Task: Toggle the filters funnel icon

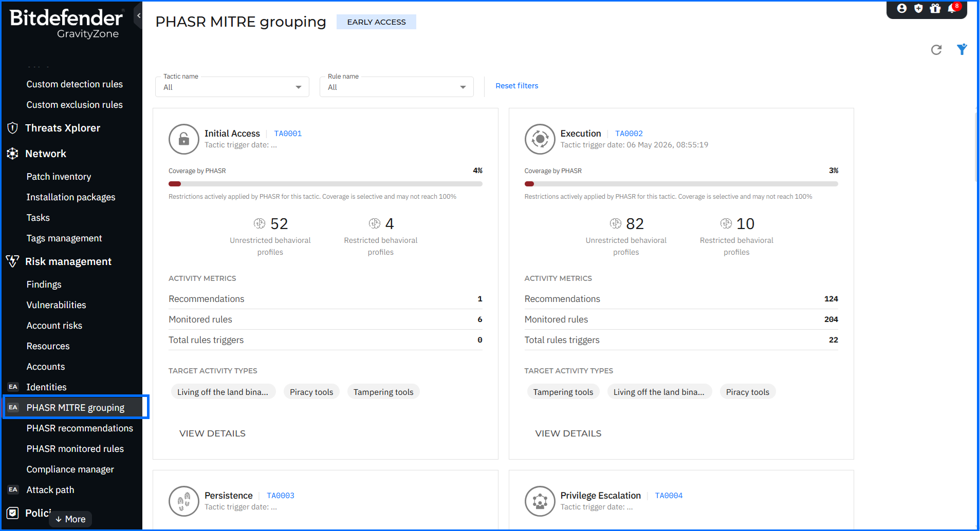Action: pyautogui.click(x=962, y=49)
